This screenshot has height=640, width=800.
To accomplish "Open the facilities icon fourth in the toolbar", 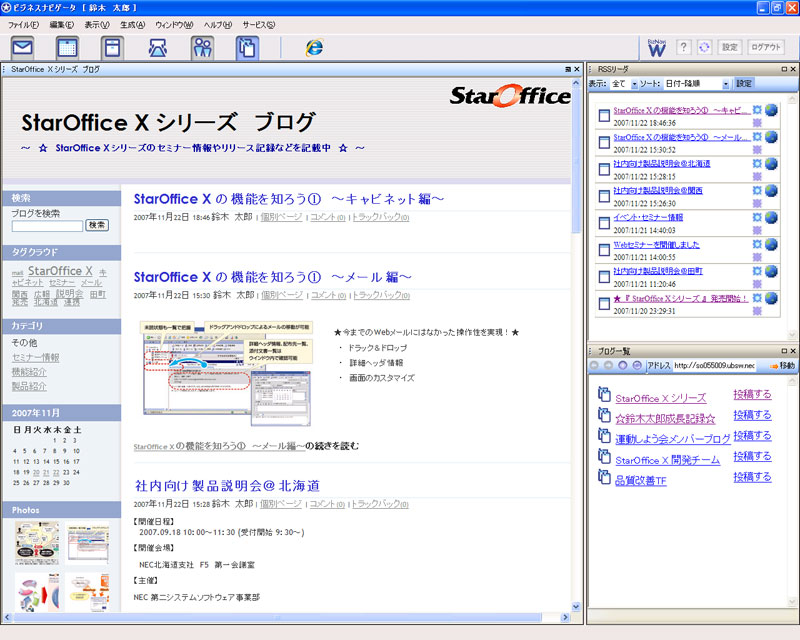I will tap(157, 48).
